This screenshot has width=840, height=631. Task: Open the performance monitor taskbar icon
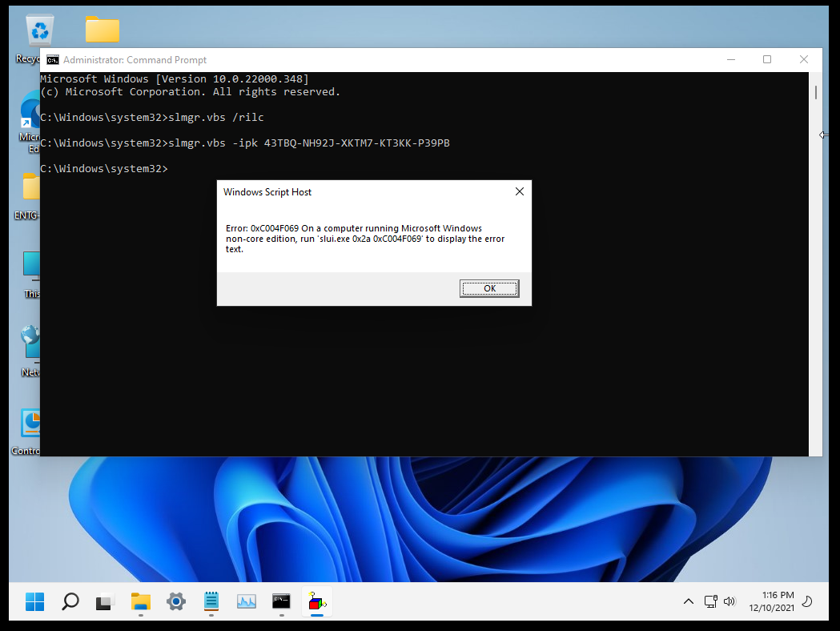coord(247,601)
